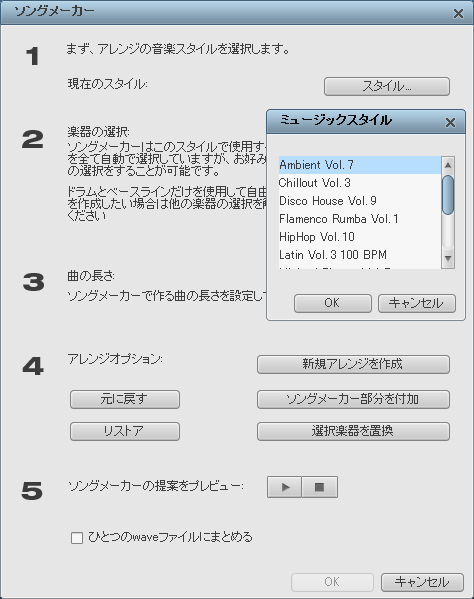The width and height of the screenshot is (474, 599).
Task: Confirm OK in ミュージックスタイル dialog
Action: (x=333, y=303)
